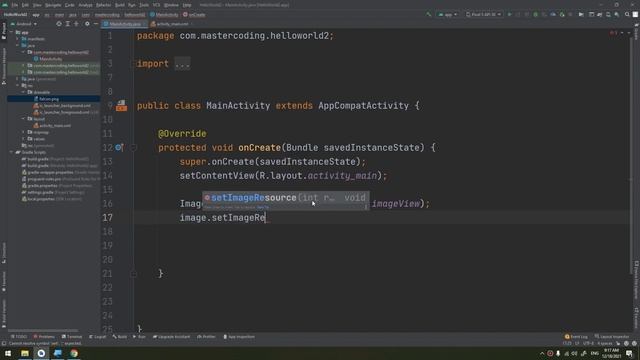Expand the values folder node
The image size is (640, 360).
(x=24, y=139)
